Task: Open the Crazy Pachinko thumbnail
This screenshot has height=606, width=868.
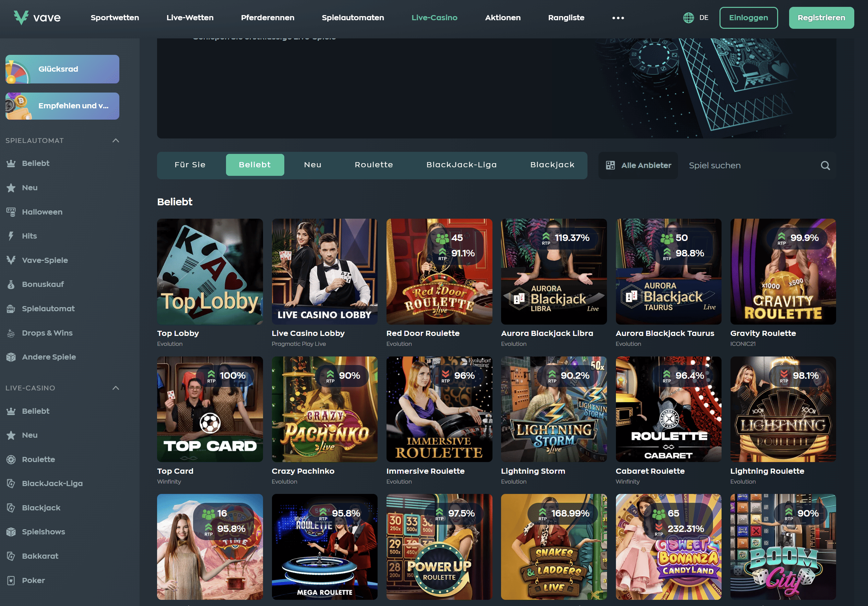Action: 324,409
